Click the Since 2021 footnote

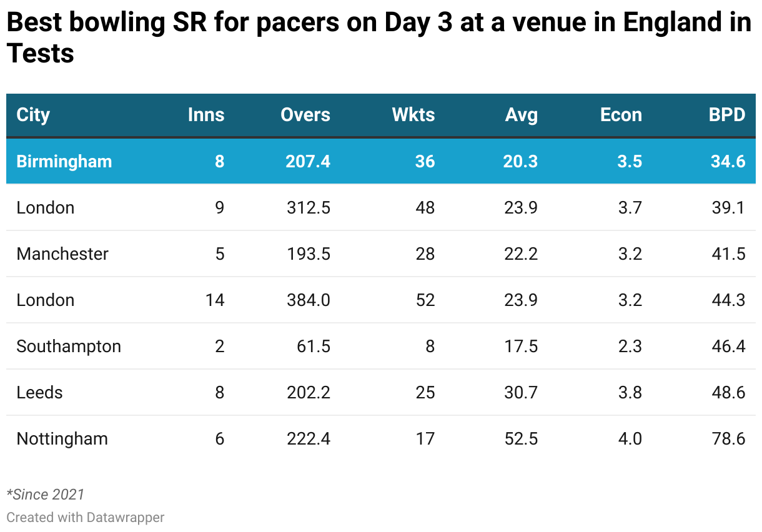pos(45,495)
